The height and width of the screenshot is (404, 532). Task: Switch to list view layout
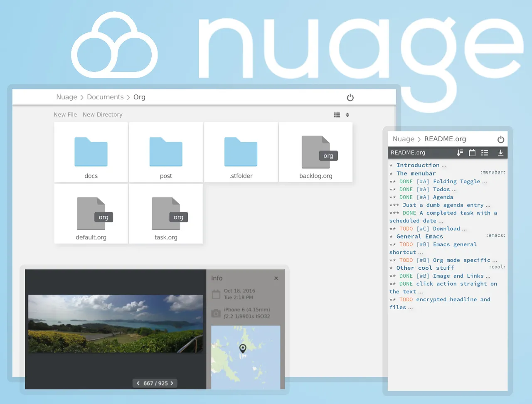tap(337, 115)
